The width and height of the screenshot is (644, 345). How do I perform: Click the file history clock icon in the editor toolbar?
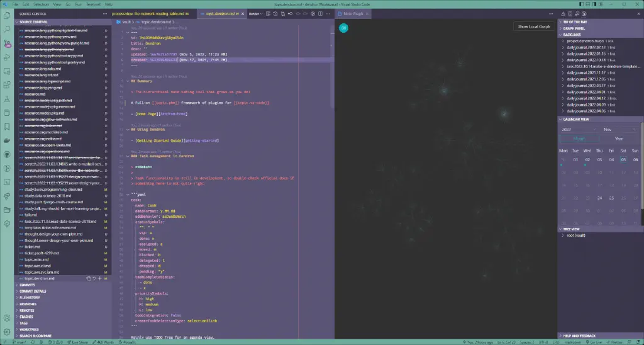[x=275, y=14]
